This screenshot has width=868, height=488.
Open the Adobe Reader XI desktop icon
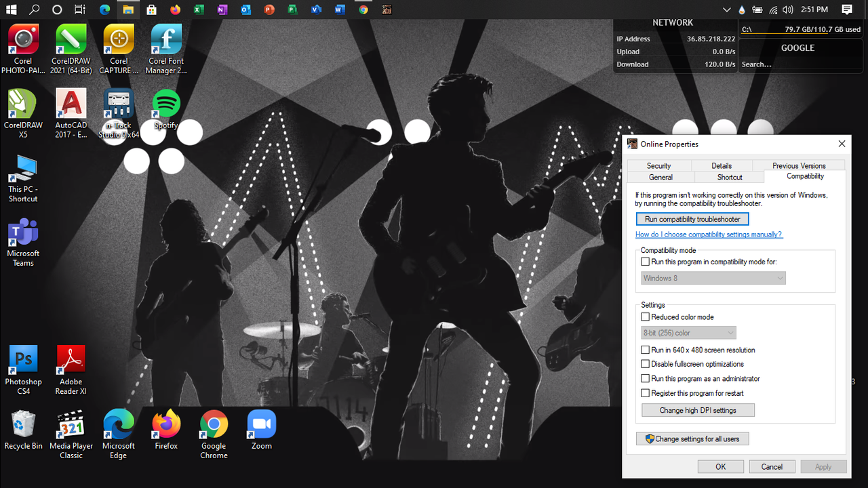71,370
